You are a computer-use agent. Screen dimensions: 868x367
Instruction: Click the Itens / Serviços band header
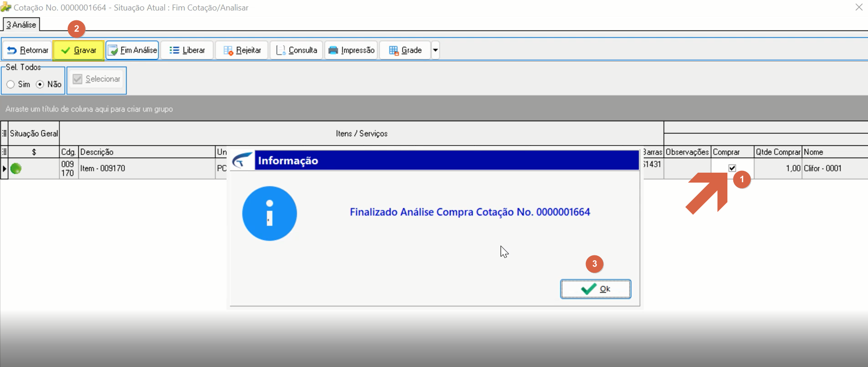362,133
